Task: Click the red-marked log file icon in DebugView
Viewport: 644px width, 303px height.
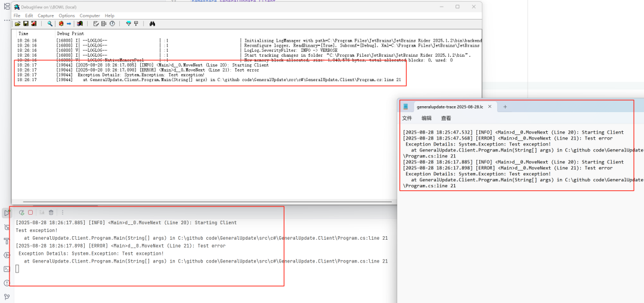Action: click(33, 24)
